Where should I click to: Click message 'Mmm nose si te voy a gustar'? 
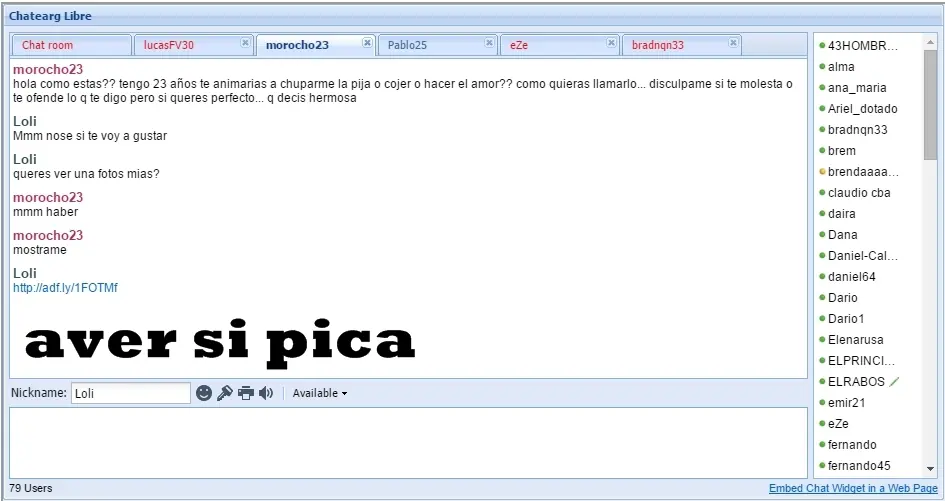pos(90,136)
